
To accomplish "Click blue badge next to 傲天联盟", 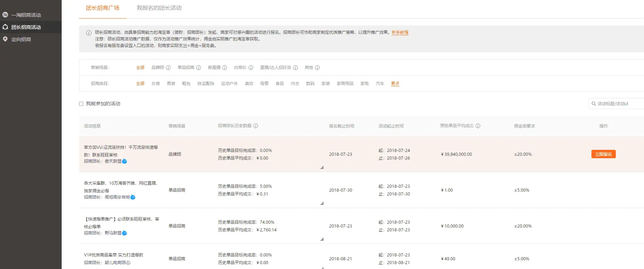I will [125, 161].
